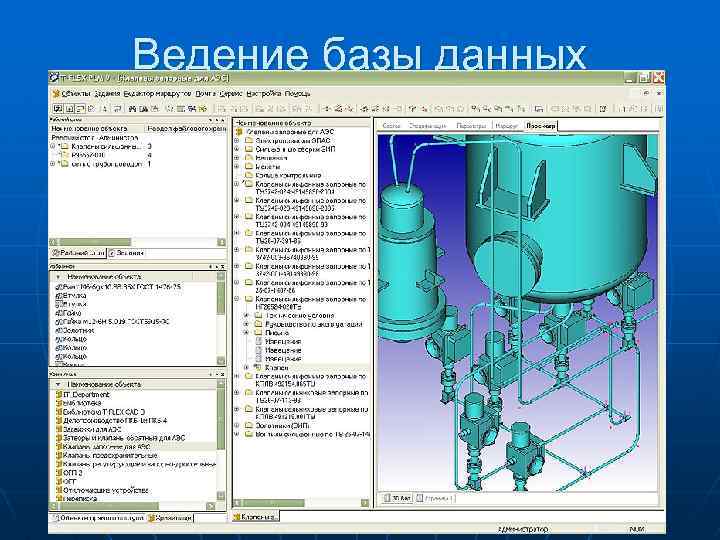Switch to the Параметры tab
Viewport: 720px width, 540px height.
tap(471, 125)
